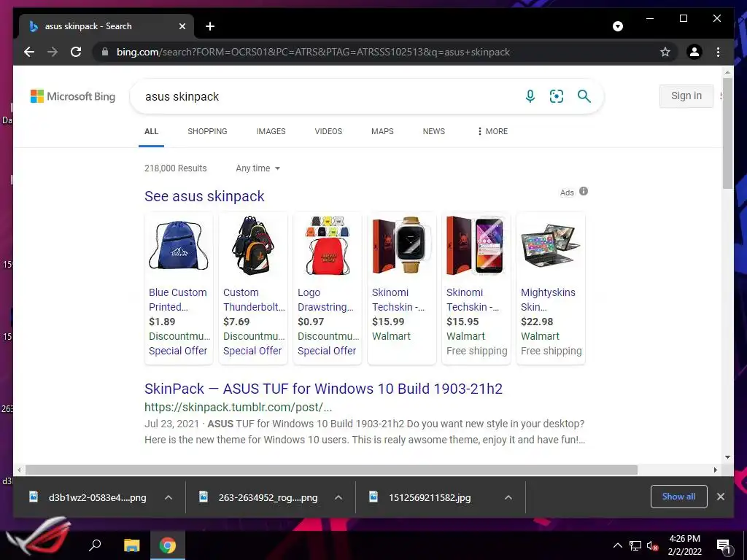Open File Explorer from the taskbar

point(132,545)
